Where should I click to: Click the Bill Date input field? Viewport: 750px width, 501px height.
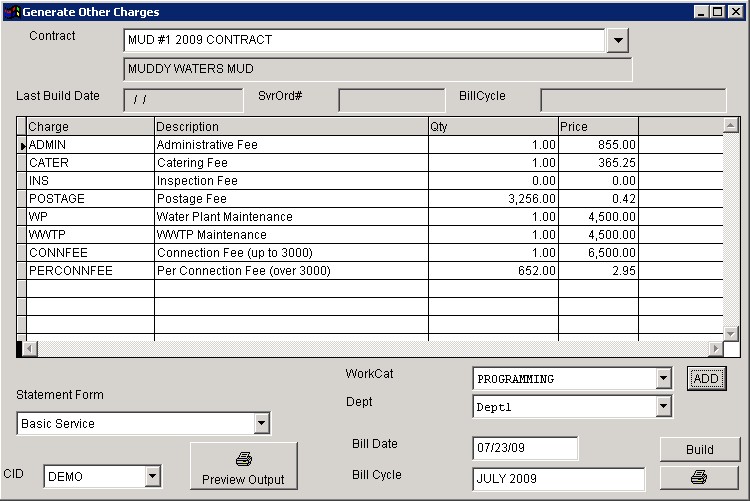click(x=524, y=449)
